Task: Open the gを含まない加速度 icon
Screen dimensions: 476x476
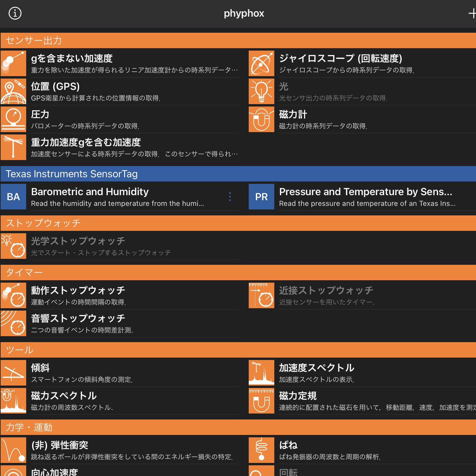Action: pyautogui.click(x=13, y=63)
